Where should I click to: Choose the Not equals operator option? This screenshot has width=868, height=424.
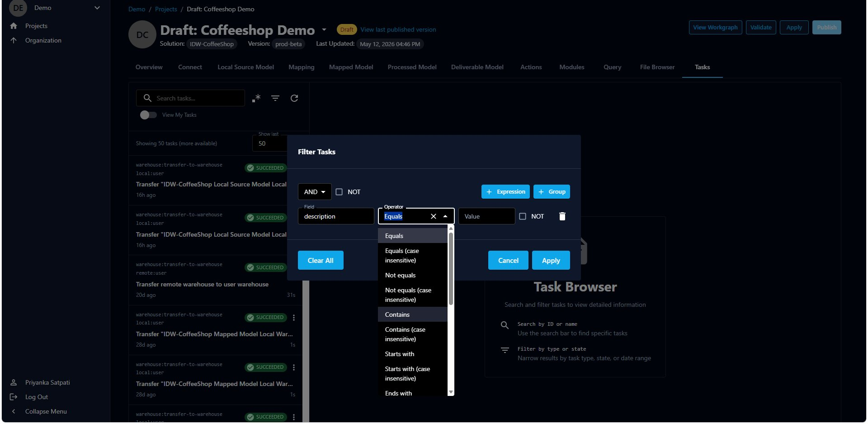(x=412, y=275)
